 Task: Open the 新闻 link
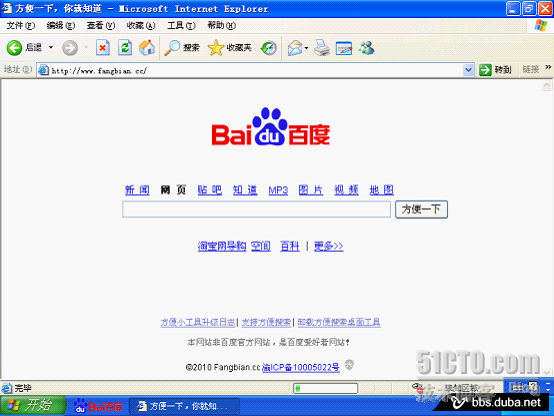point(137,190)
